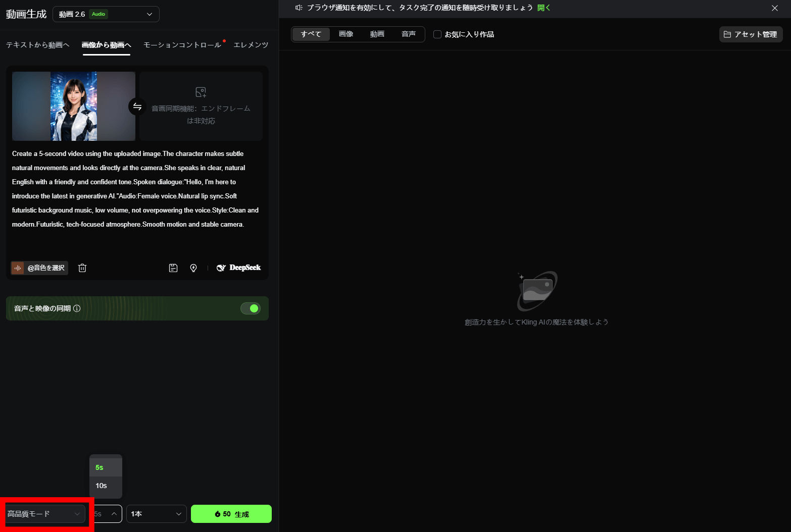
Task: Switch to テキストから動画へ tab
Action: click(x=37, y=45)
